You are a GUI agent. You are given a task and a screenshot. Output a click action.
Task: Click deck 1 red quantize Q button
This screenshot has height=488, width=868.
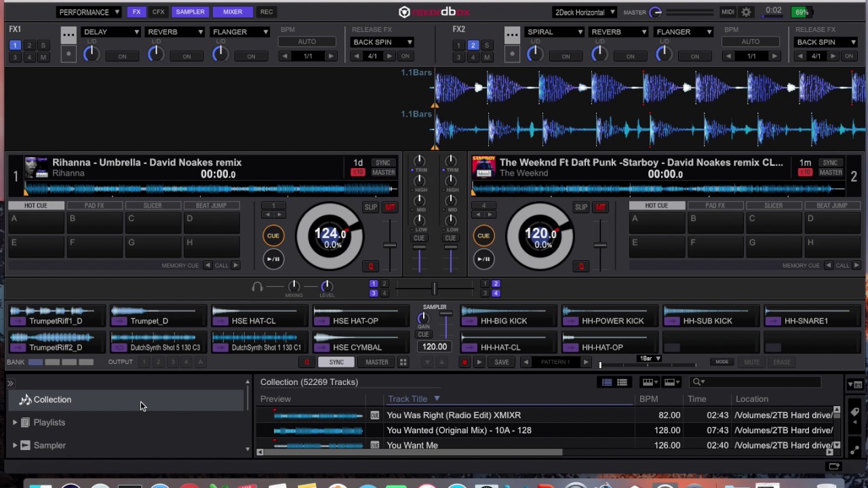click(371, 266)
